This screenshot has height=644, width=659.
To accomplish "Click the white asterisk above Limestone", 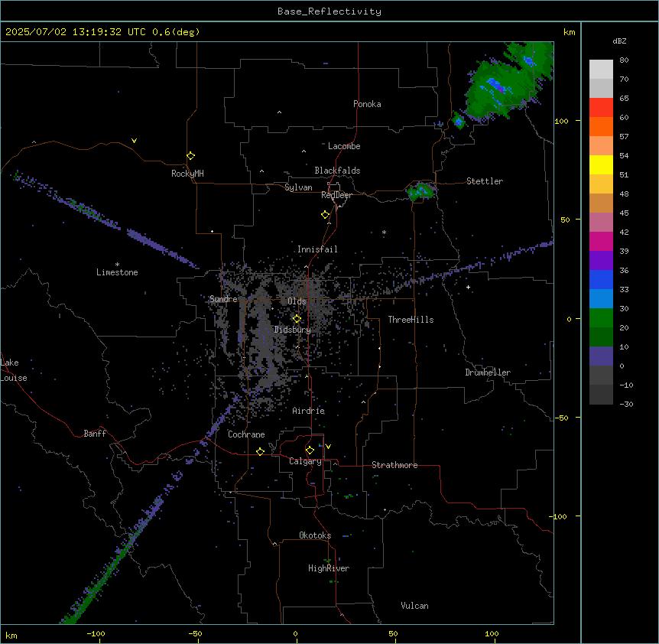I will 117,265.
